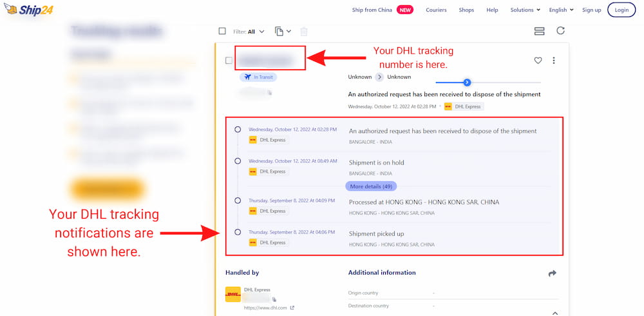Expand More details (49)
This screenshot has width=644, height=316.
pyautogui.click(x=371, y=186)
